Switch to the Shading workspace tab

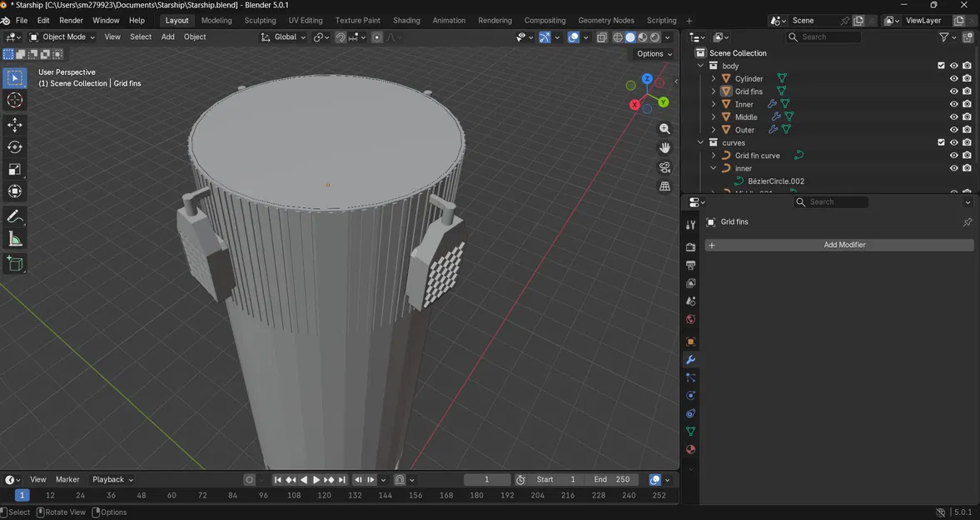(x=406, y=20)
